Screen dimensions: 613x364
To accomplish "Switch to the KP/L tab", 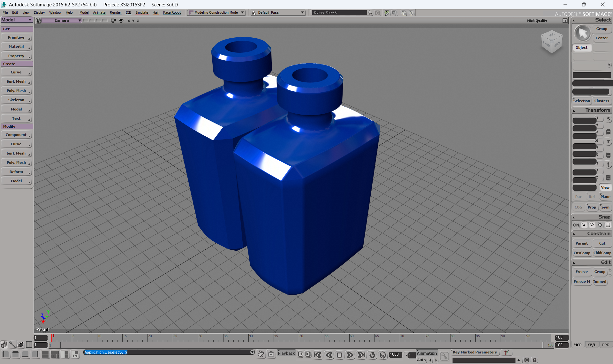I will coord(592,345).
